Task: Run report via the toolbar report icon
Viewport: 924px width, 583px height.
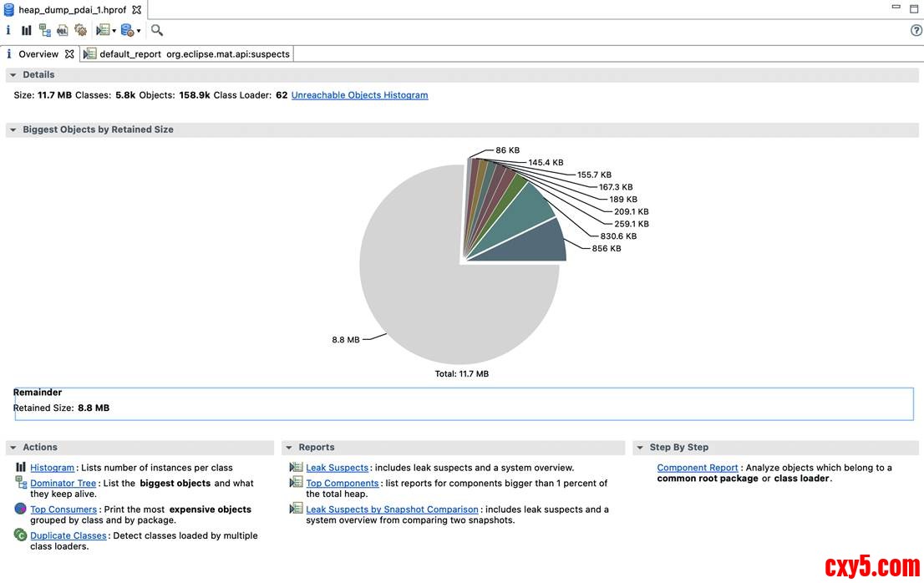Action: click(x=102, y=30)
